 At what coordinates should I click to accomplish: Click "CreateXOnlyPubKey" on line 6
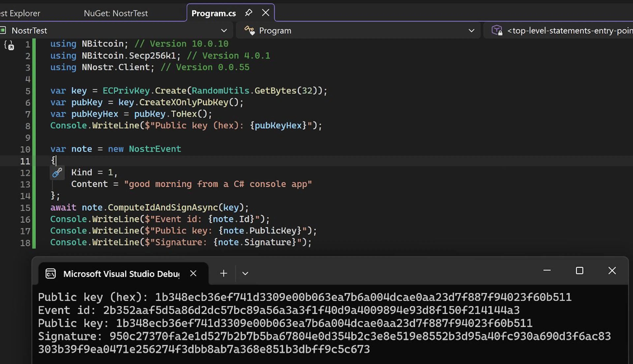(x=184, y=102)
